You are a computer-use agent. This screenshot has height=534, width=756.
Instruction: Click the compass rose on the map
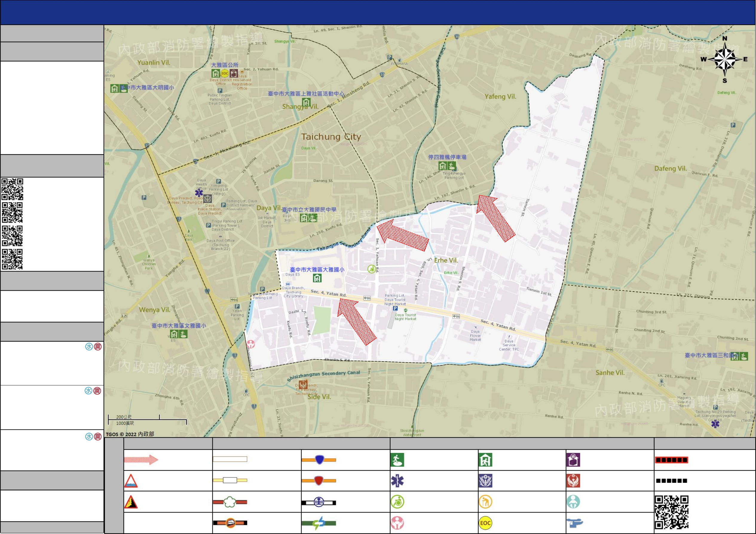[725, 59]
